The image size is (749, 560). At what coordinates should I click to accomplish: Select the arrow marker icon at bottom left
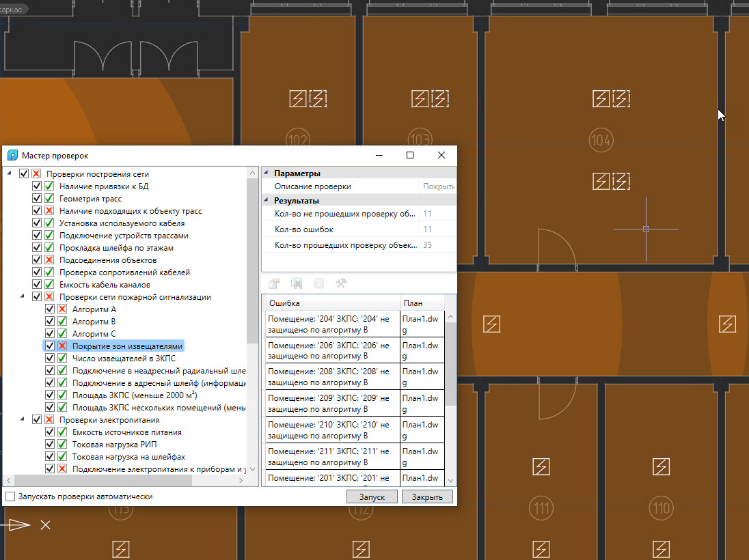(x=16, y=524)
